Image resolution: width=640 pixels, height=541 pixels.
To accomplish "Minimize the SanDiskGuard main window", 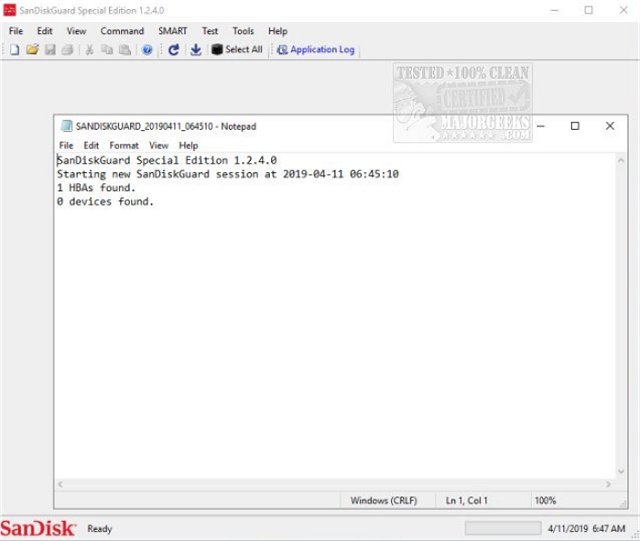I will [554, 10].
